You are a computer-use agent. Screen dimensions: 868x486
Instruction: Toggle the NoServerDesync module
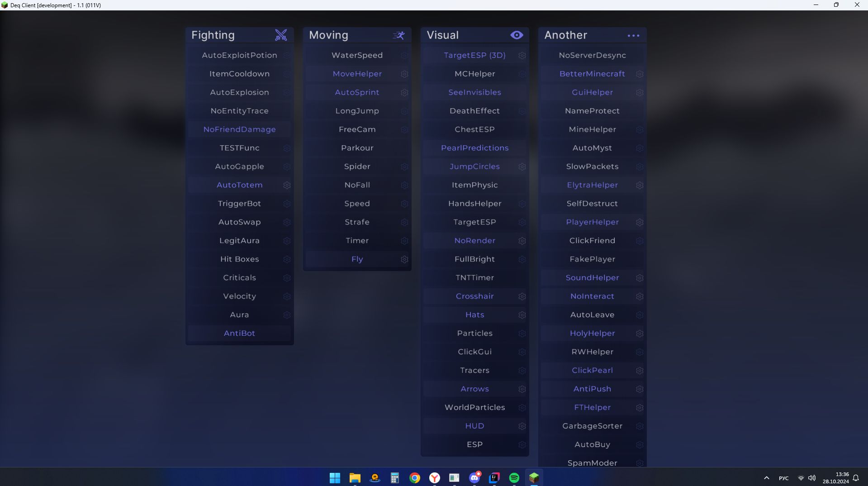point(592,55)
